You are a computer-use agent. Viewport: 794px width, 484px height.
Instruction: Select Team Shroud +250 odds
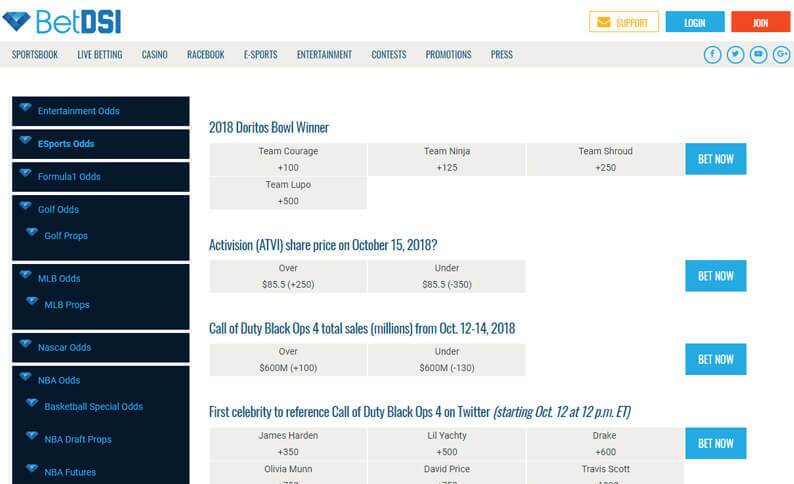[606, 159]
